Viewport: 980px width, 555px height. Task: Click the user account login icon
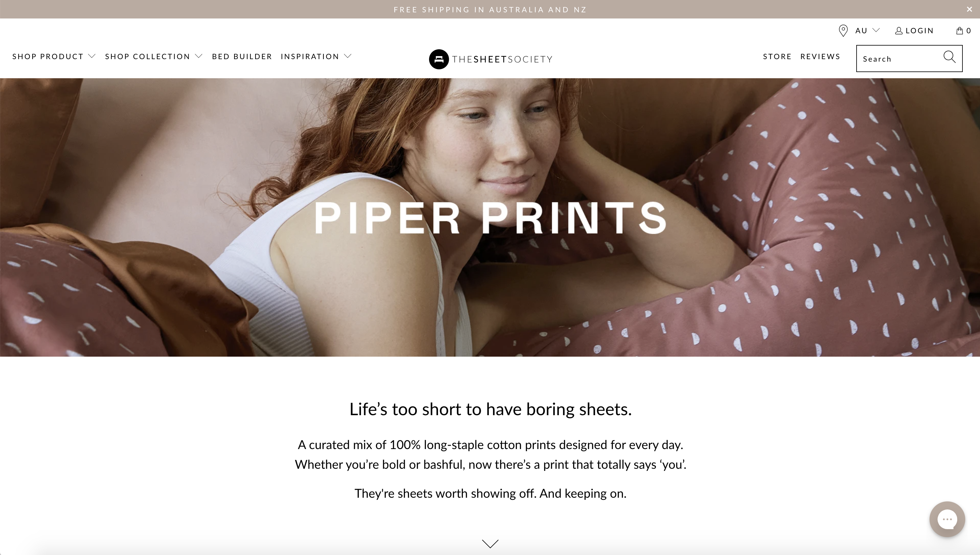tap(898, 30)
